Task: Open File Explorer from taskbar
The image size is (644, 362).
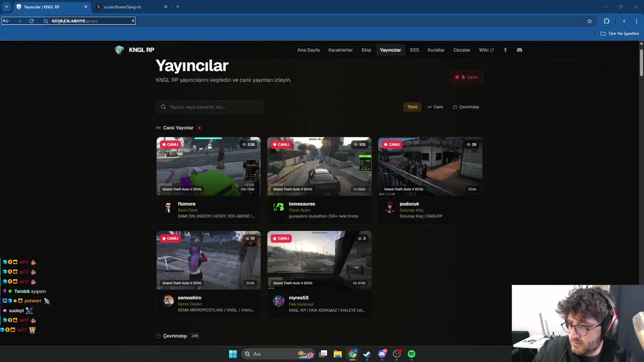Action: click(x=338, y=354)
